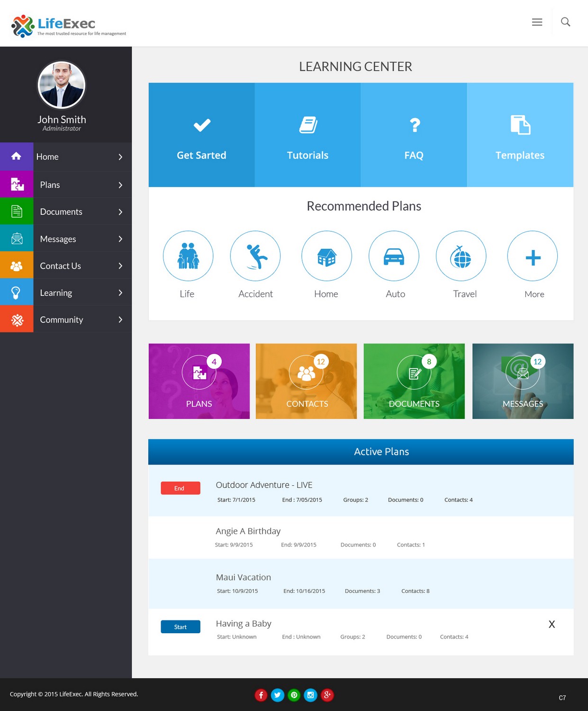Viewport: 588px width, 711px height.
Task: Open the orange CONTACTS card
Action: tap(306, 381)
